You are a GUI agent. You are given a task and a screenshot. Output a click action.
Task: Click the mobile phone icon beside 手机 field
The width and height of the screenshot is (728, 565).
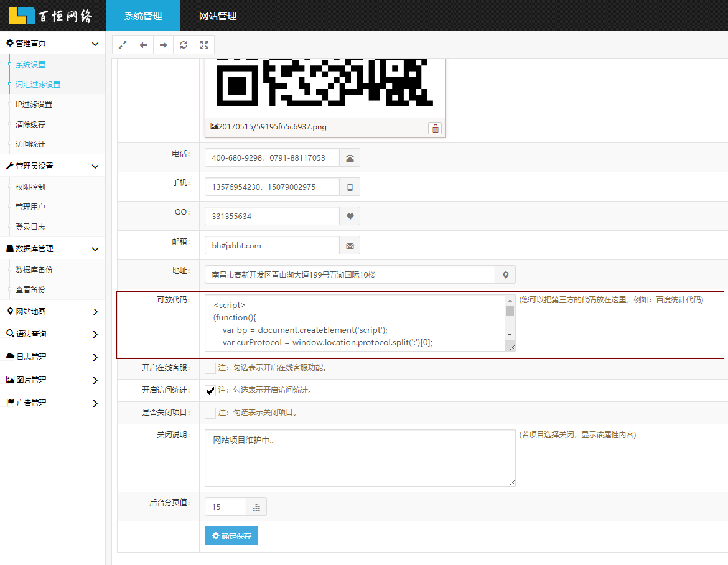tap(350, 187)
